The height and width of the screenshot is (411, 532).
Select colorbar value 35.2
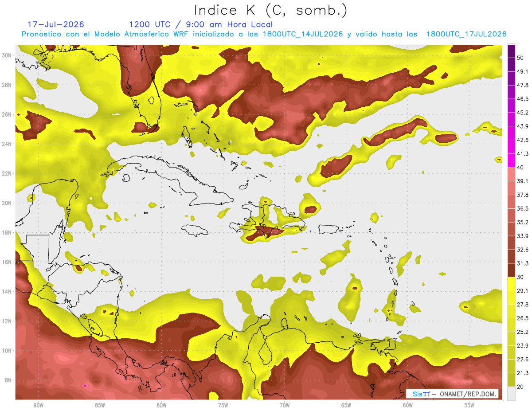pyautogui.click(x=523, y=222)
